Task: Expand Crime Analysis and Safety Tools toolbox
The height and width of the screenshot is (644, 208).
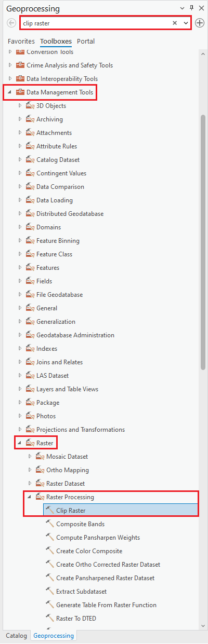Action: click(x=9, y=65)
